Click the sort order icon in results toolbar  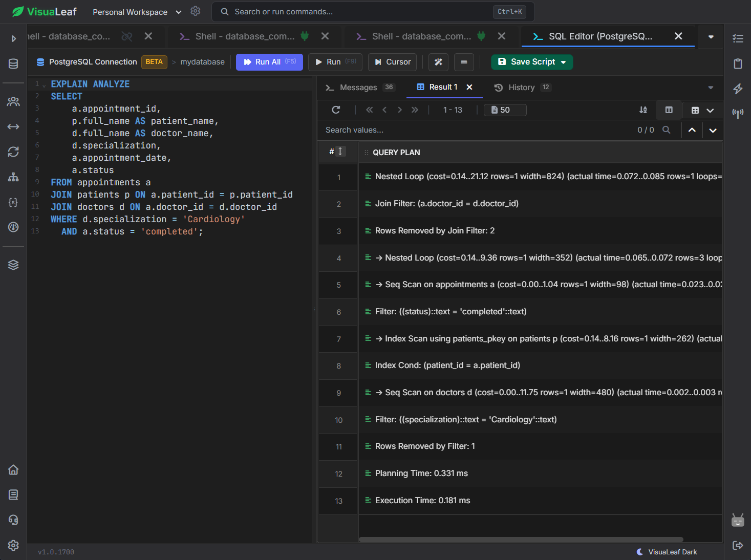click(x=643, y=110)
